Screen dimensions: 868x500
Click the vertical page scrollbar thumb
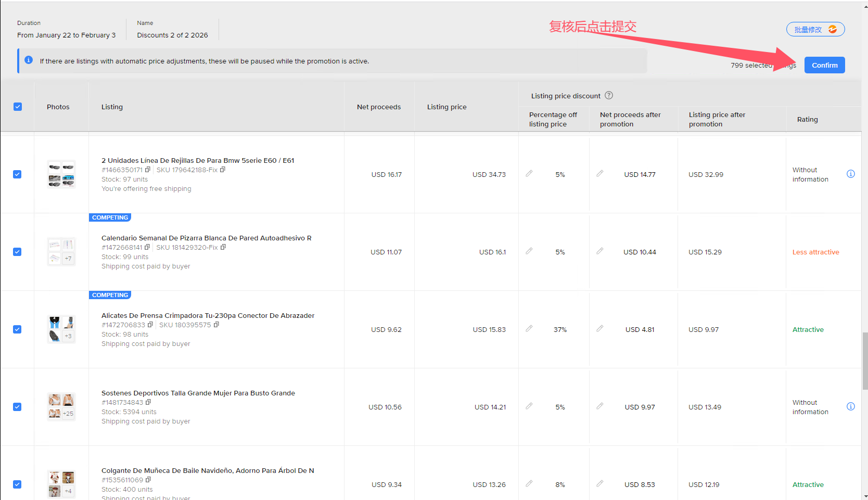point(865,361)
